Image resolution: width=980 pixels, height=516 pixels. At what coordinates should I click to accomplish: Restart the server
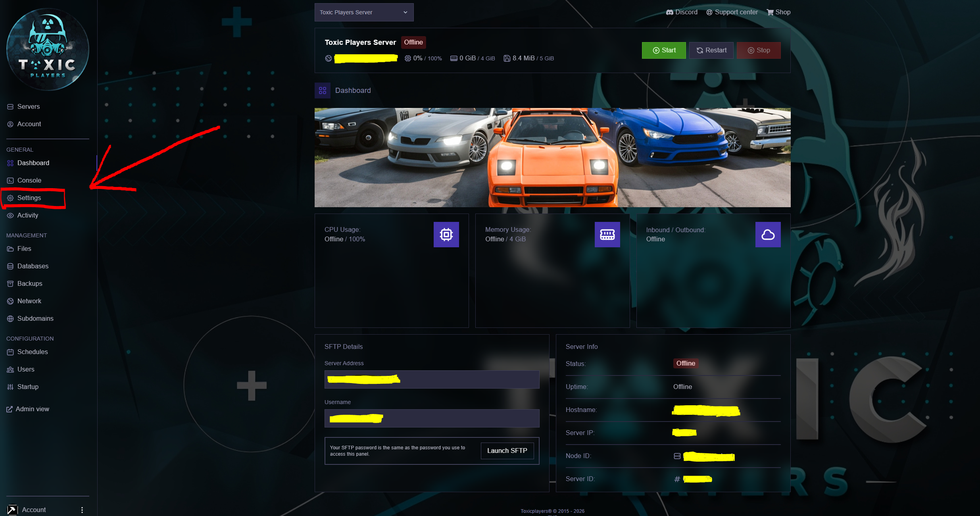click(x=711, y=50)
